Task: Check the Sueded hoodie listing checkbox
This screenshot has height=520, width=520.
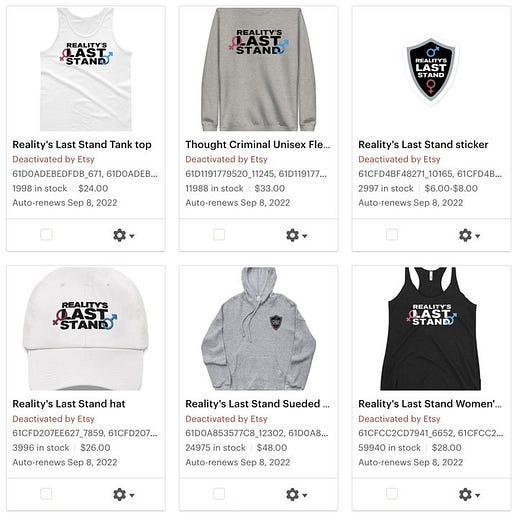Action: 219,494
